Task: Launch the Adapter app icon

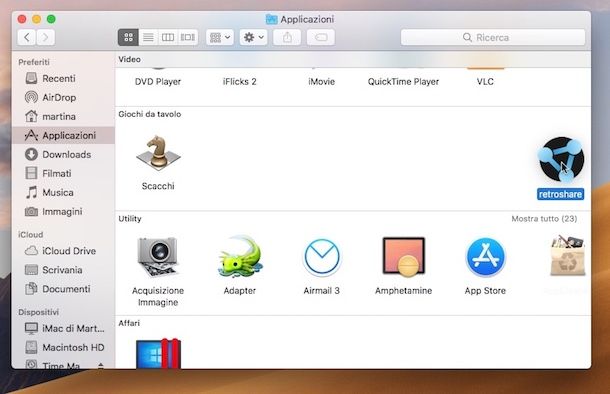Action: (x=240, y=256)
